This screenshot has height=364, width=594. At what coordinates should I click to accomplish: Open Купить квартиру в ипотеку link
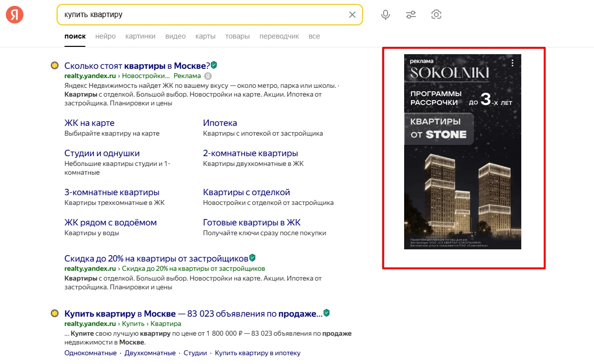(258, 353)
